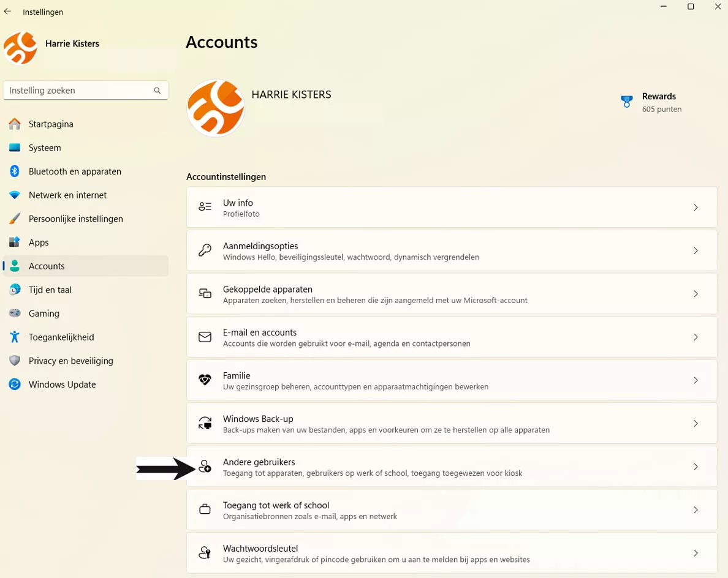
Task: Click the Windows Update sync icon
Action: click(x=14, y=384)
